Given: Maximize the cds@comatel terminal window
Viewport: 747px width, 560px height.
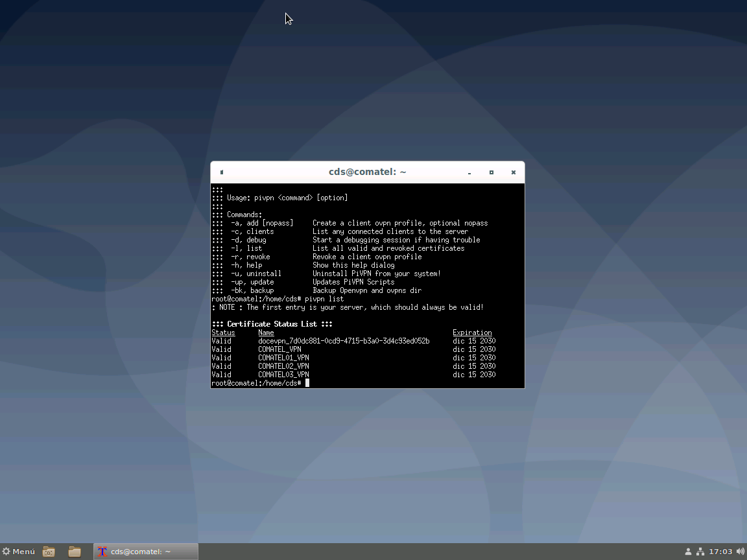Looking at the screenshot, I should [492, 172].
